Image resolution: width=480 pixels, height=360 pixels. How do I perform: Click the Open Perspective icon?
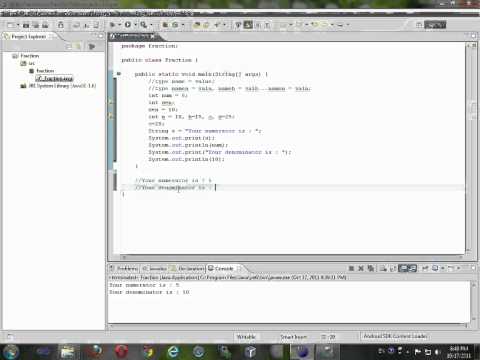click(419, 25)
